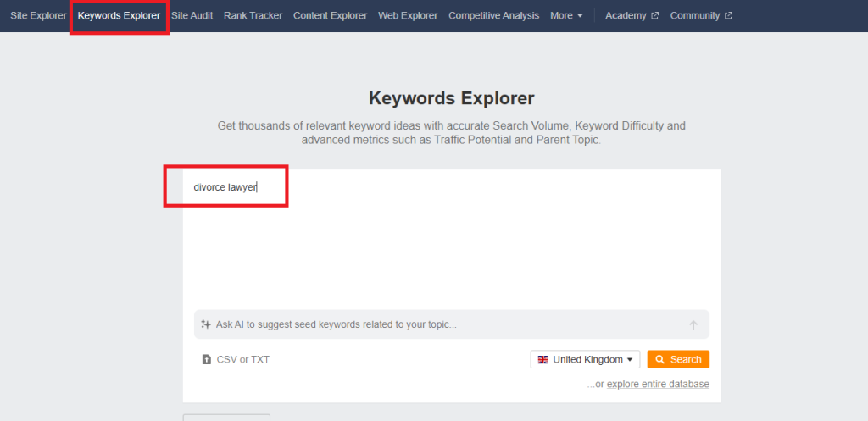Open Competitive Analysis

(x=493, y=15)
